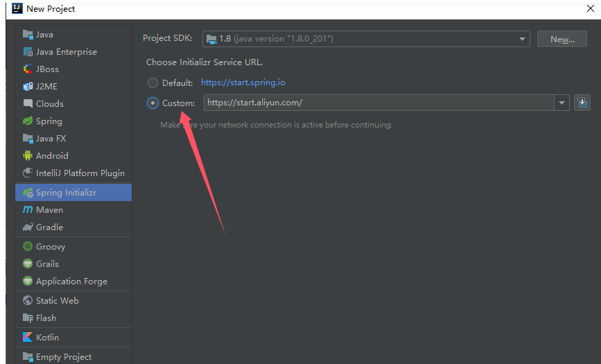Click the Groovy G icon
Screen dimensions: 601x364
28,246
